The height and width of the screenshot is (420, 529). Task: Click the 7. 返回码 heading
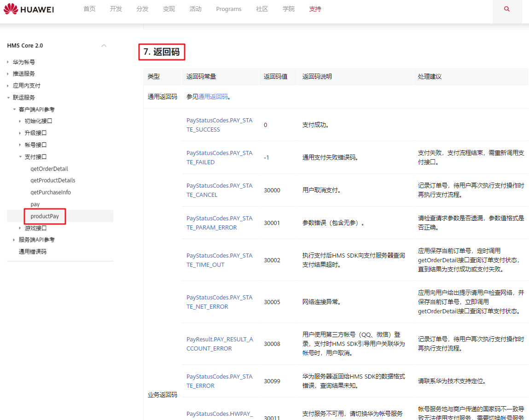click(162, 52)
